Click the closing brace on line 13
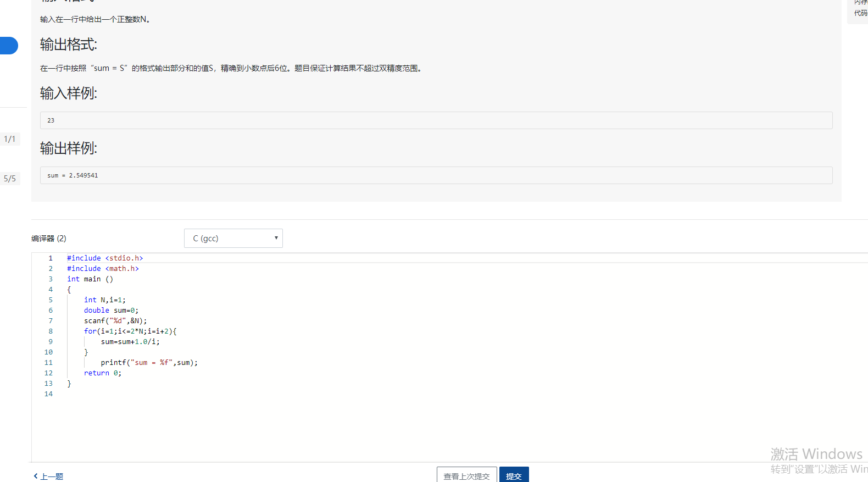This screenshot has height=482, width=868. tap(69, 383)
